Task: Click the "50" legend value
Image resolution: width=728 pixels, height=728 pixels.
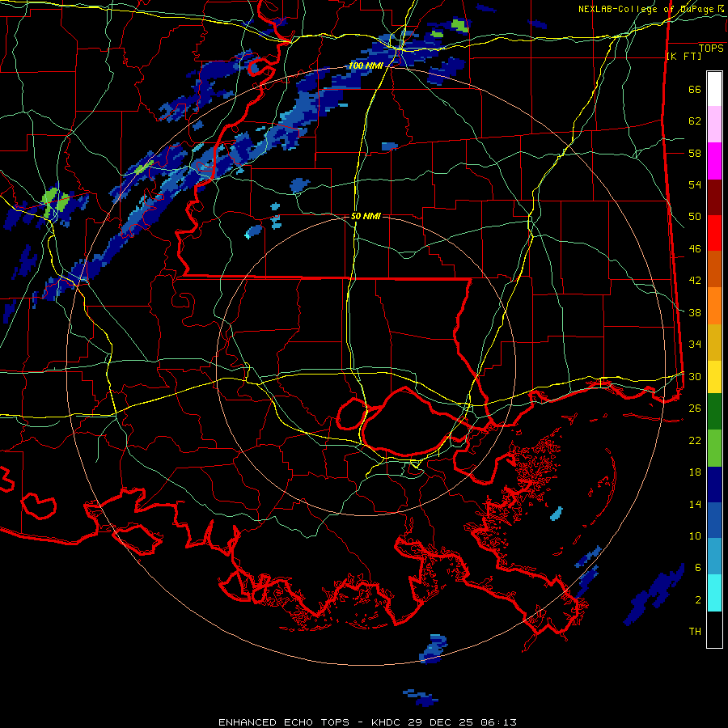Action: pyautogui.click(x=695, y=217)
